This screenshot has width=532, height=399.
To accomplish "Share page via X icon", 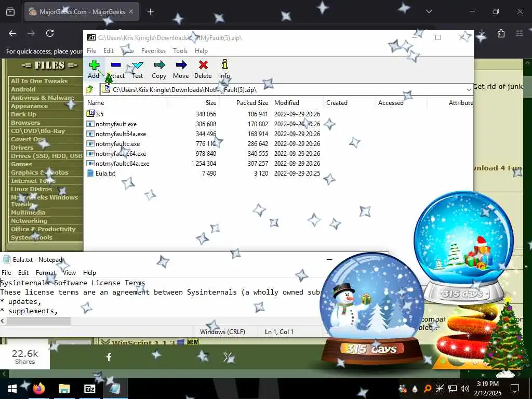I will pyautogui.click(x=228, y=357).
